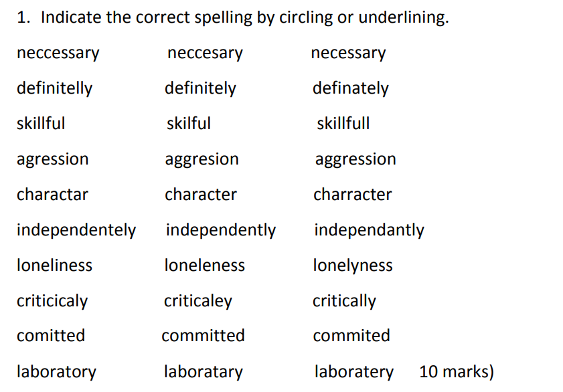The height and width of the screenshot is (392, 563).
Task: Choose the spelling 'independently'
Action: (221, 230)
